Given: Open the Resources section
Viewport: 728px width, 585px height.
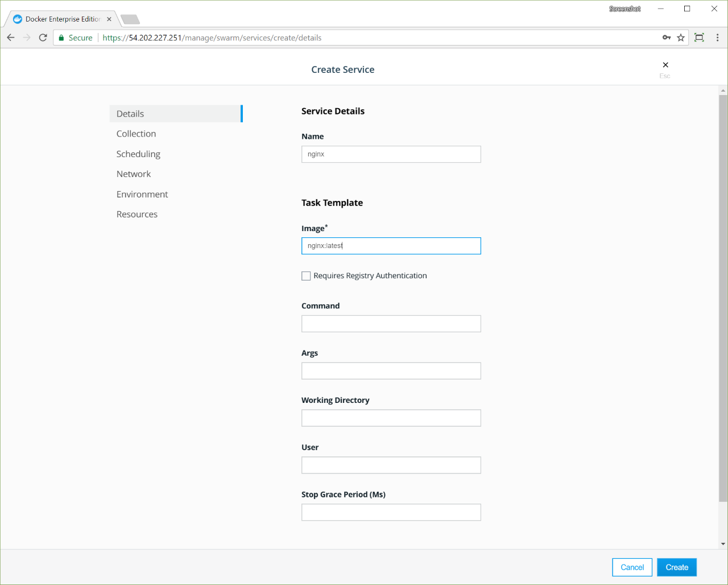Looking at the screenshot, I should [137, 215].
